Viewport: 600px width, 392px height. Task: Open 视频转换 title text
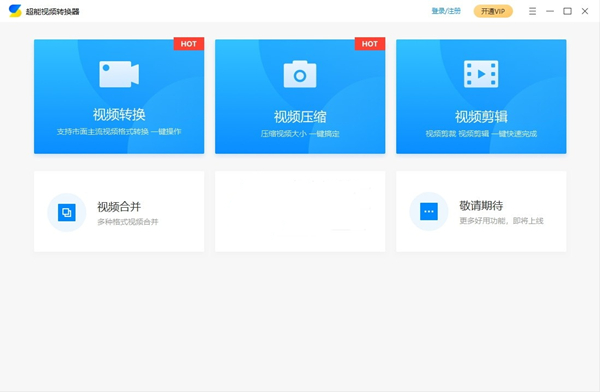tap(119, 114)
